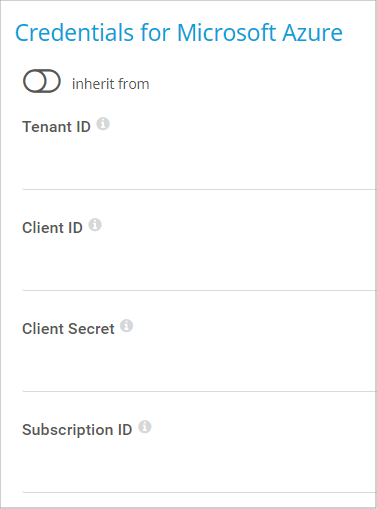Select the Subscription ID label text
This screenshot has width=377, height=509.
click(77, 430)
